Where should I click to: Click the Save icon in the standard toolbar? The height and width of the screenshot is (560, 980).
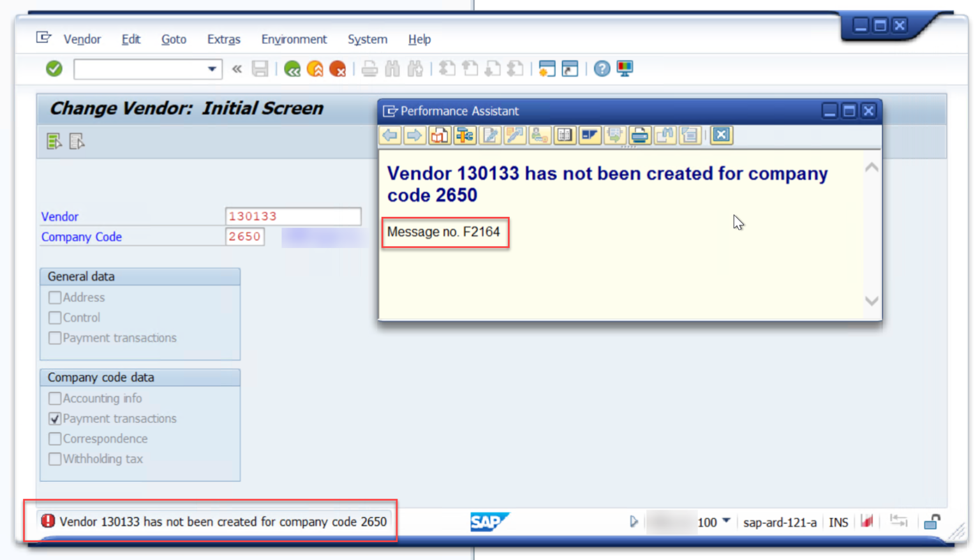tap(260, 69)
